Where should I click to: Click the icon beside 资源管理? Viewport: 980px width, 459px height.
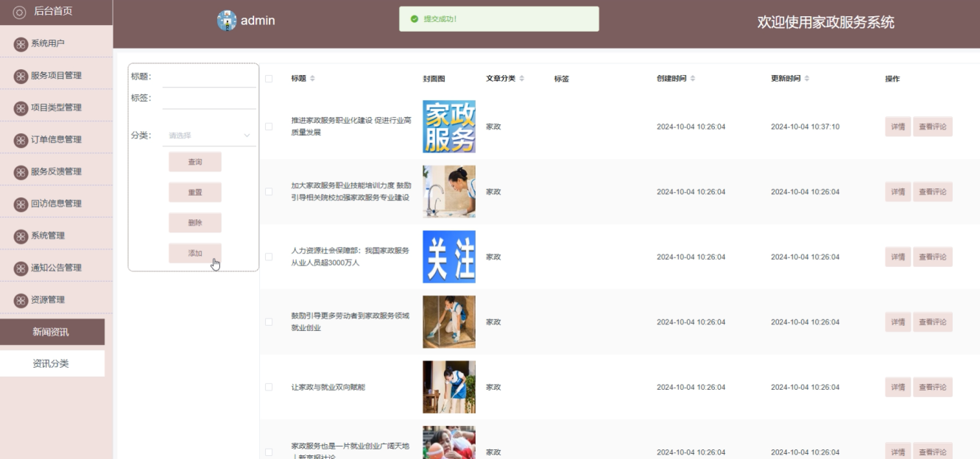(x=21, y=300)
